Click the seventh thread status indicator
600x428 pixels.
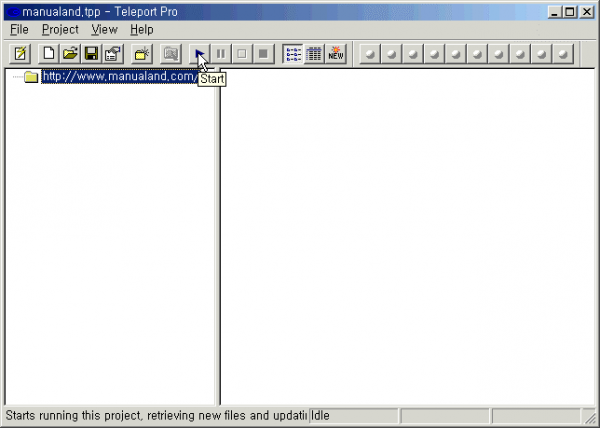tap(499, 54)
